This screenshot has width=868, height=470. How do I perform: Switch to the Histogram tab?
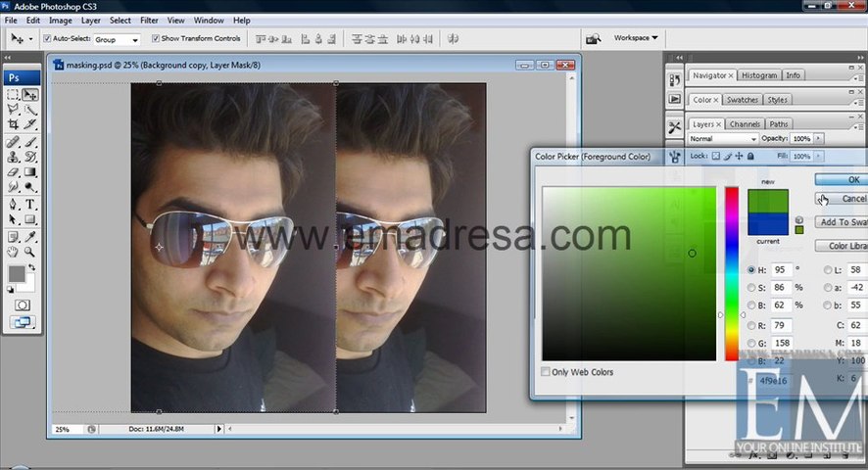pyautogui.click(x=759, y=75)
